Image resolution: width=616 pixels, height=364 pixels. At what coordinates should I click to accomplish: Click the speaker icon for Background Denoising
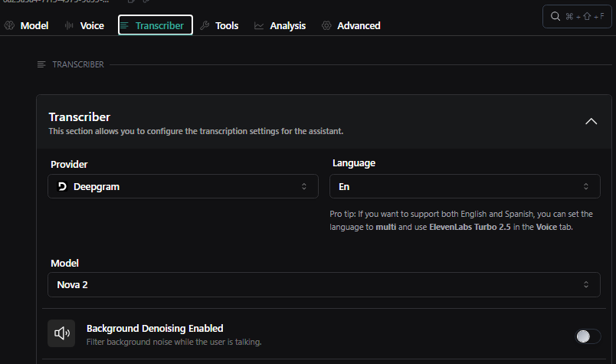tap(61, 333)
